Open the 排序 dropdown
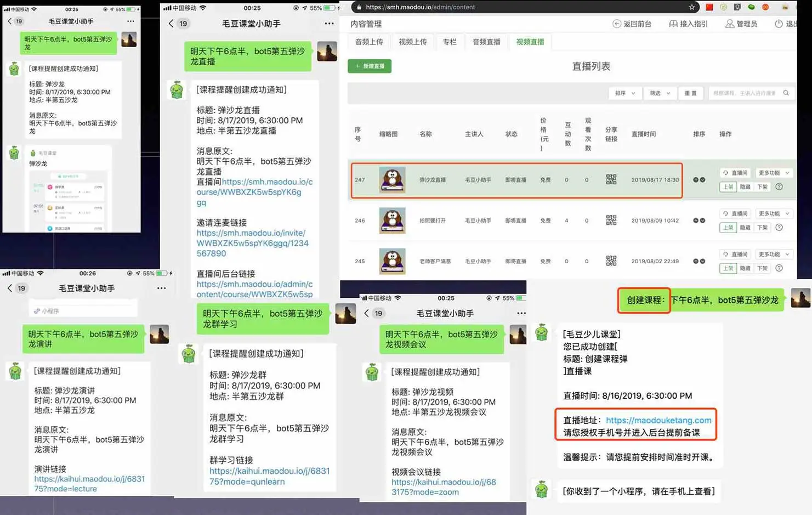 (625, 93)
